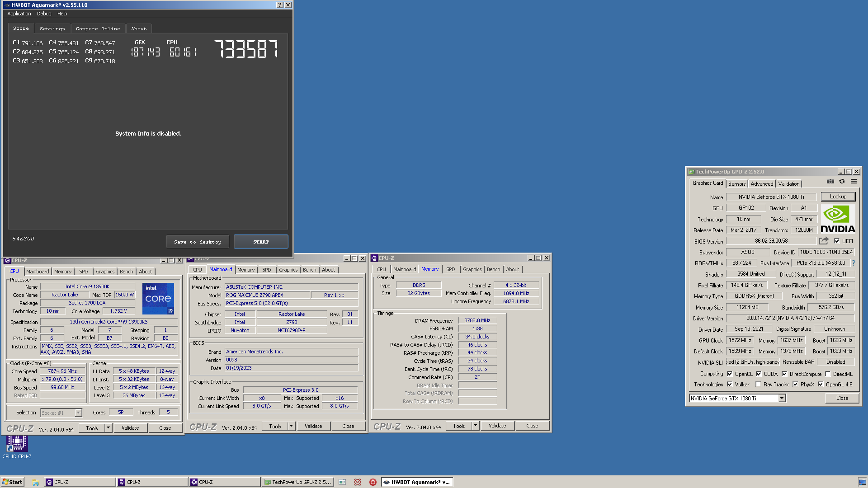Select HWBOT Aquamark taskbar button
This screenshot has width=868, height=488.
click(417, 482)
